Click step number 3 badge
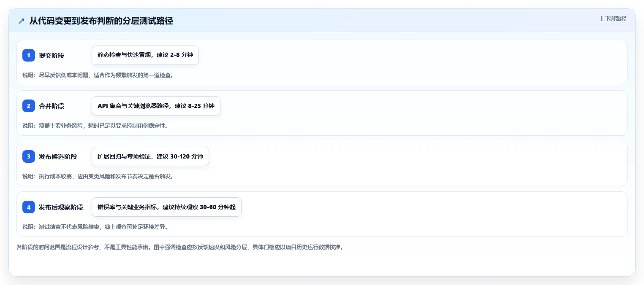This screenshot has height=285, width=644. point(29,156)
